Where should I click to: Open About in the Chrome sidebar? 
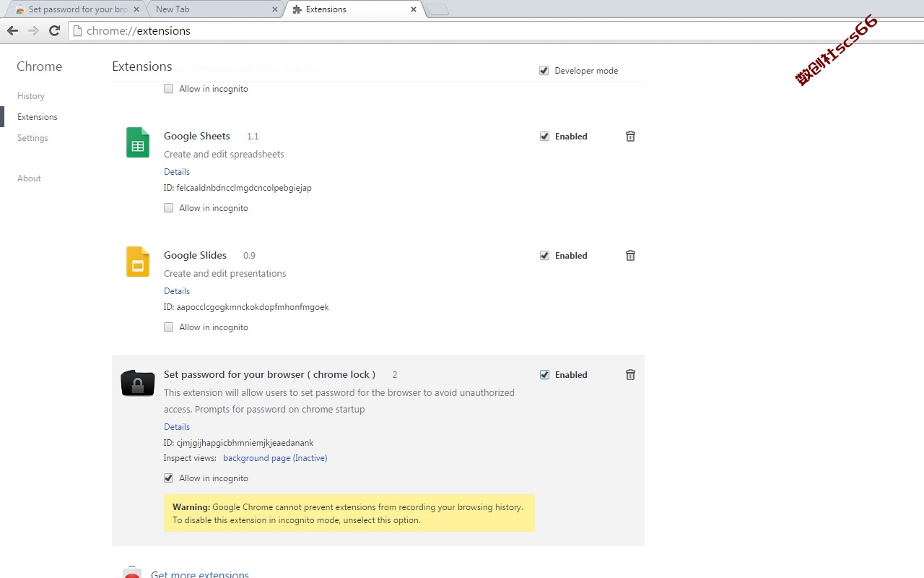click(29, 178)
